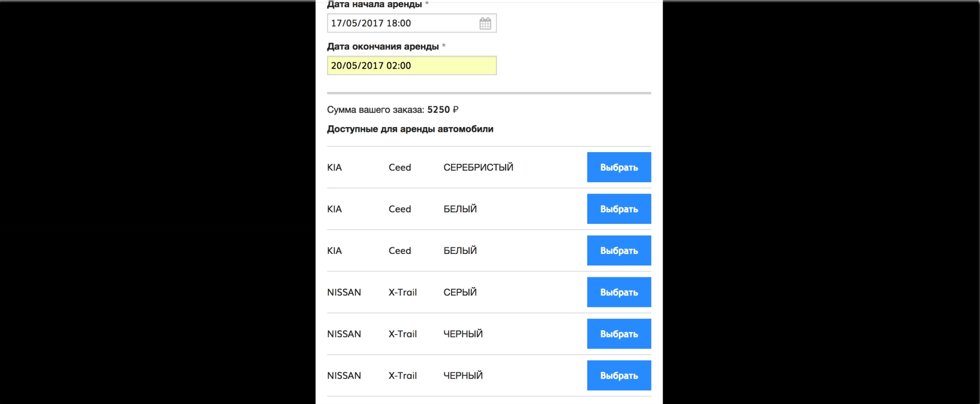Choose the first white KIA Ceed
The image size is (980, 404).
tap(618, 209)
